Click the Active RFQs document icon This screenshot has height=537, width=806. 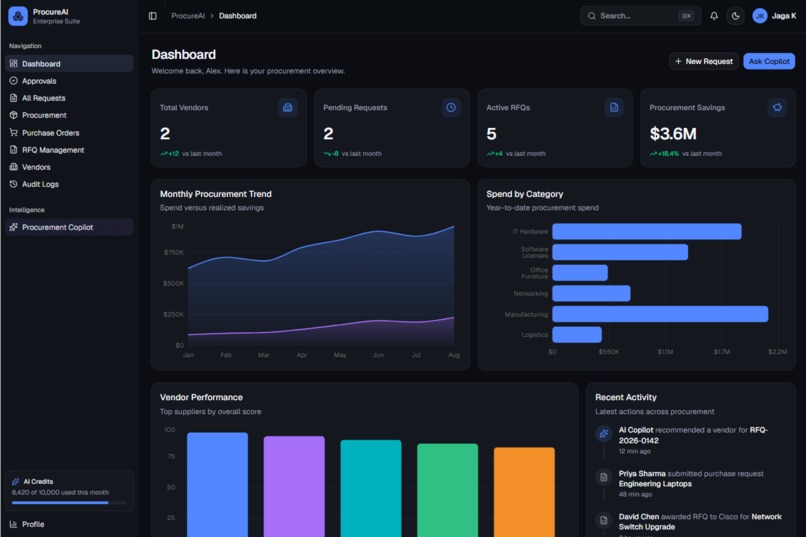(x=614, y=107)
